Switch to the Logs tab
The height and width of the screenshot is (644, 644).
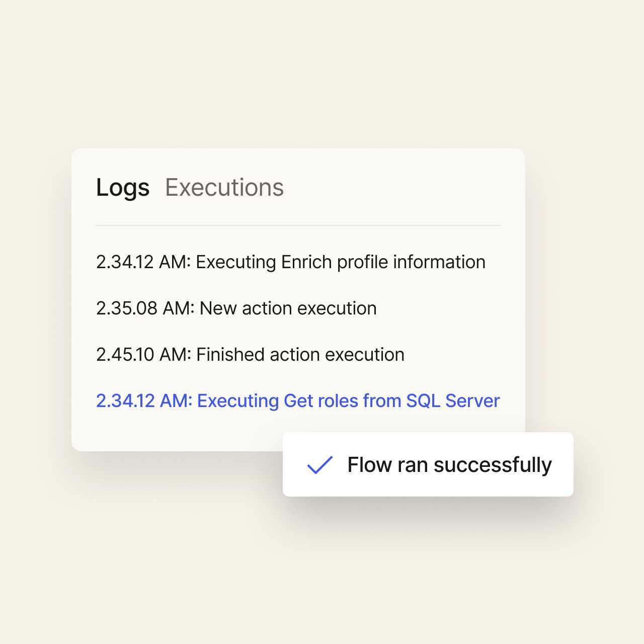[x=123, y=188]
